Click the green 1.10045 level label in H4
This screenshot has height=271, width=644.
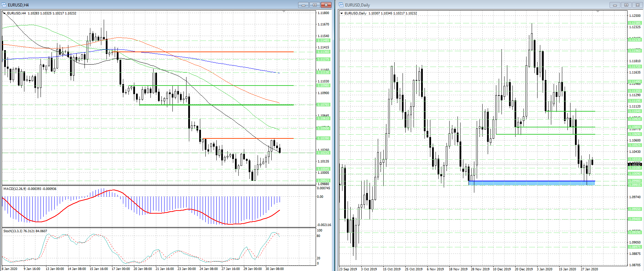(x=323, y=169)
